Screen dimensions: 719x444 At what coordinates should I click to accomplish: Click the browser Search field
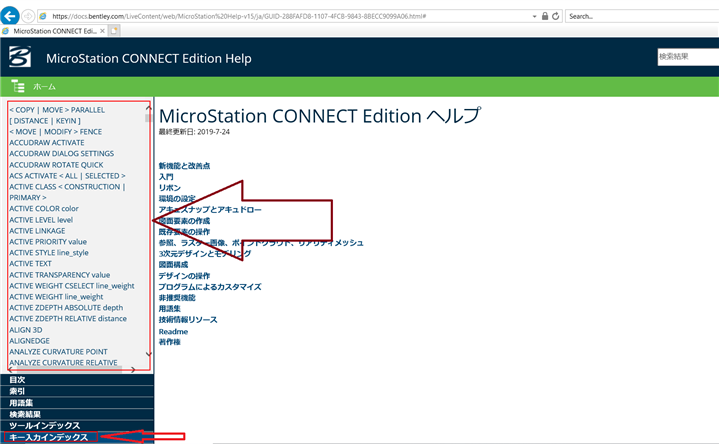[x=642, y=16]
